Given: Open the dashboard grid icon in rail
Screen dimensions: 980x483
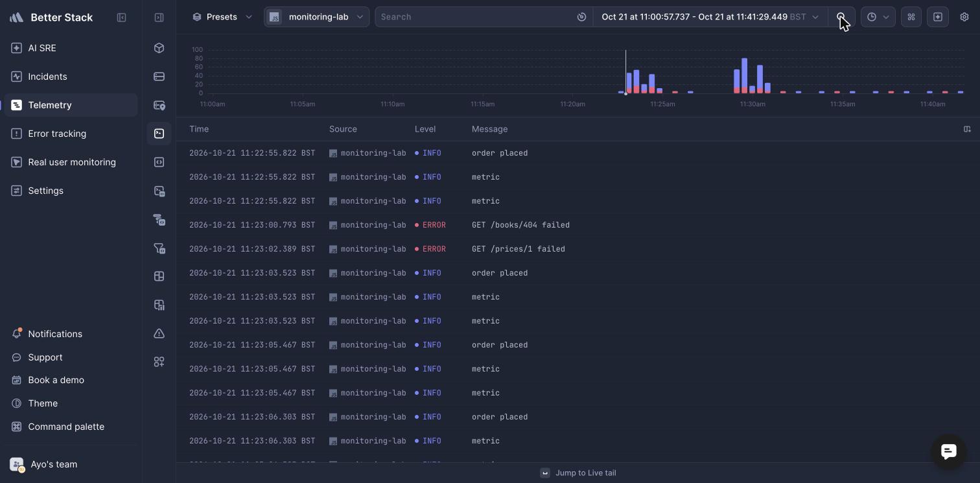Looking at the screenshot, I should tap(159, 276).
